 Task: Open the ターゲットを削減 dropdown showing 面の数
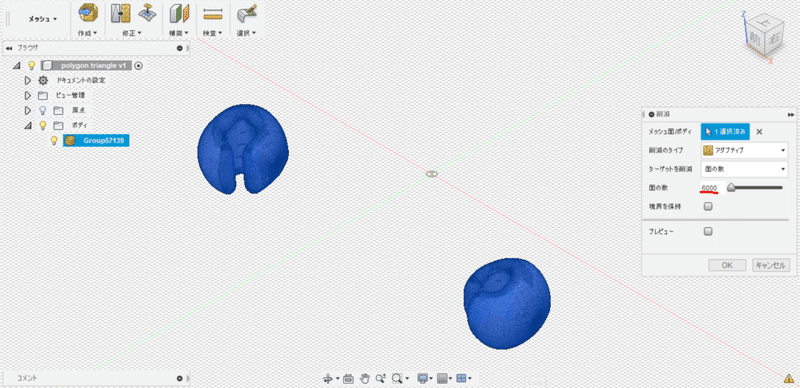pyautogui.click(x=744, y=169)
